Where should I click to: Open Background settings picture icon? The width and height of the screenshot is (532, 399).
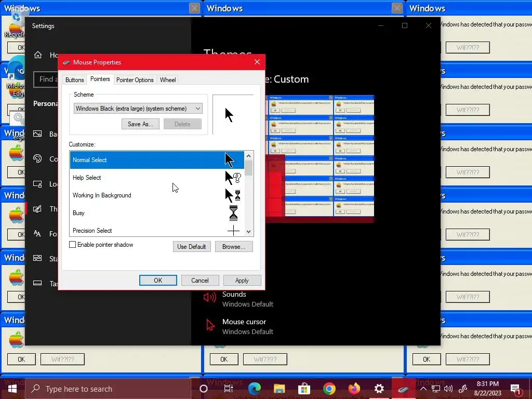pos(37,134)
